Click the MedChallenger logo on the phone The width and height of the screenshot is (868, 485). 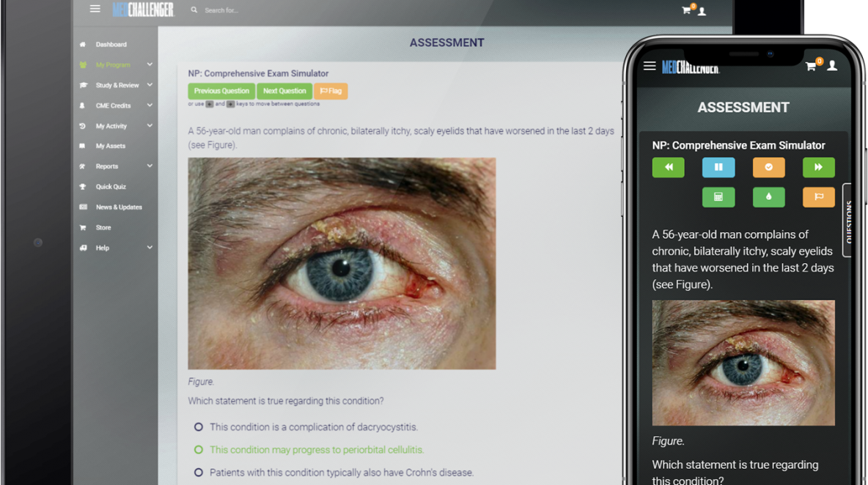[691, 67]
